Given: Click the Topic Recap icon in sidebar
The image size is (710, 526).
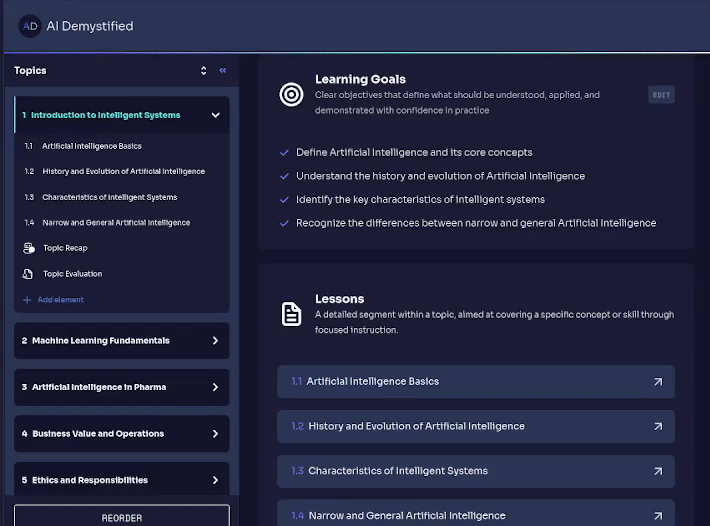Looking at the screenshot, I should pos(28,248).
